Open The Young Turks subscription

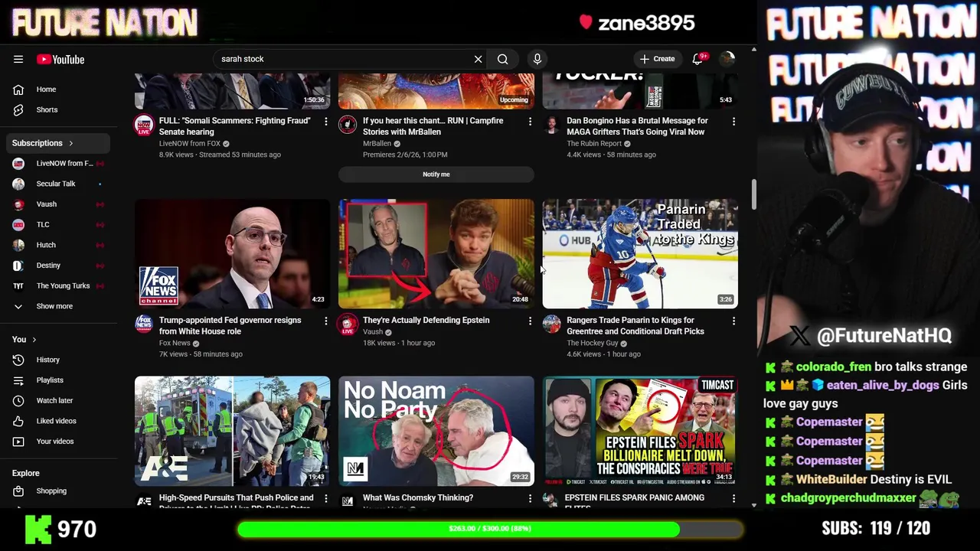click(x=58, y=285)
